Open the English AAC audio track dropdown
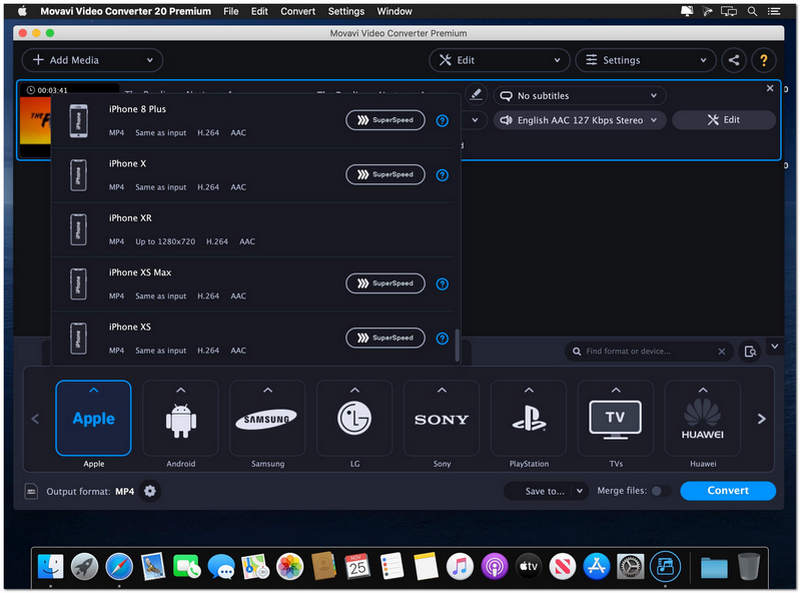This screenshot has height=593, width=800. click(x=579, y=120)
